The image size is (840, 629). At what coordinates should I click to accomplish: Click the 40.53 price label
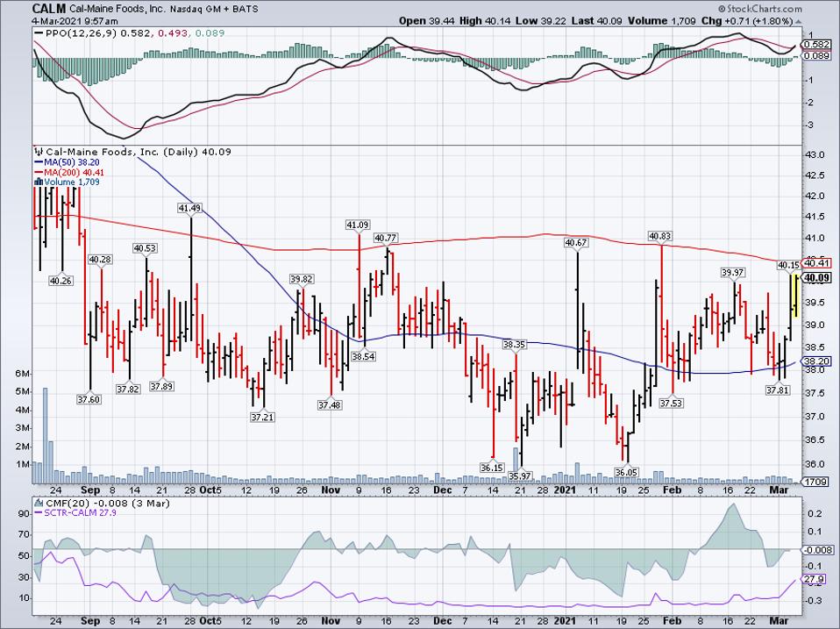pyautogui.click(x=146, y=248)
